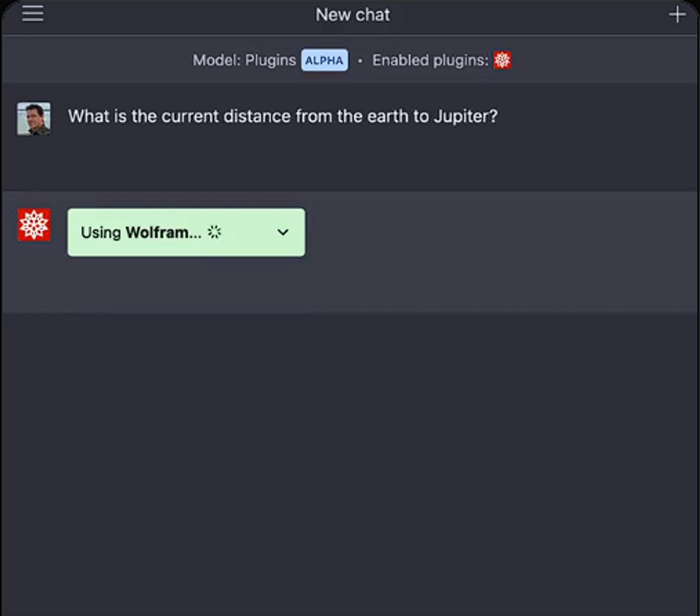Click the word Jupiter in the question

point(465,116)
